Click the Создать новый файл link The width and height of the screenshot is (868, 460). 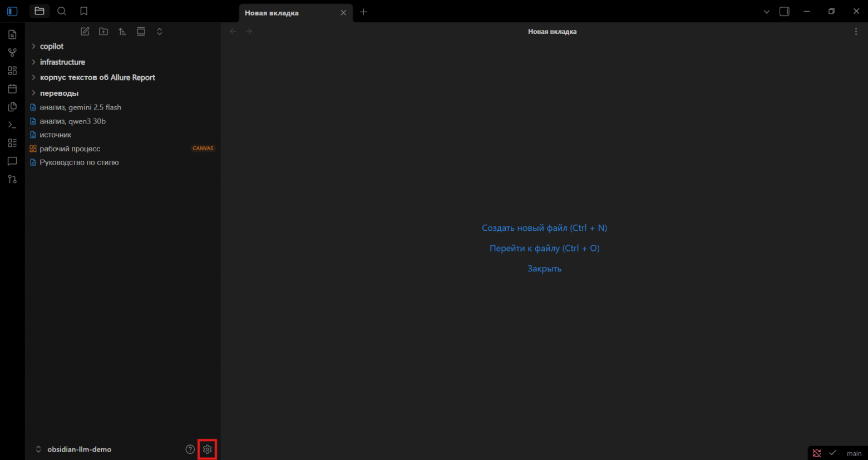(x=544, y=228)
